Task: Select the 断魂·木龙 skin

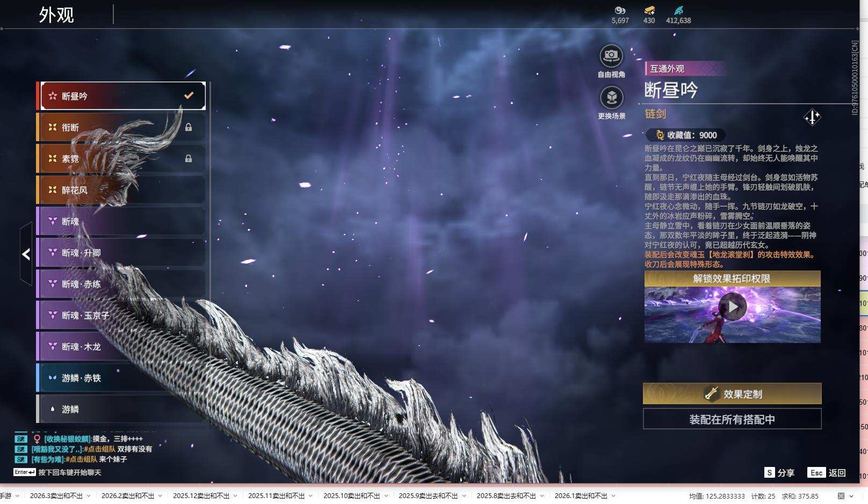Action: point(122,346)
